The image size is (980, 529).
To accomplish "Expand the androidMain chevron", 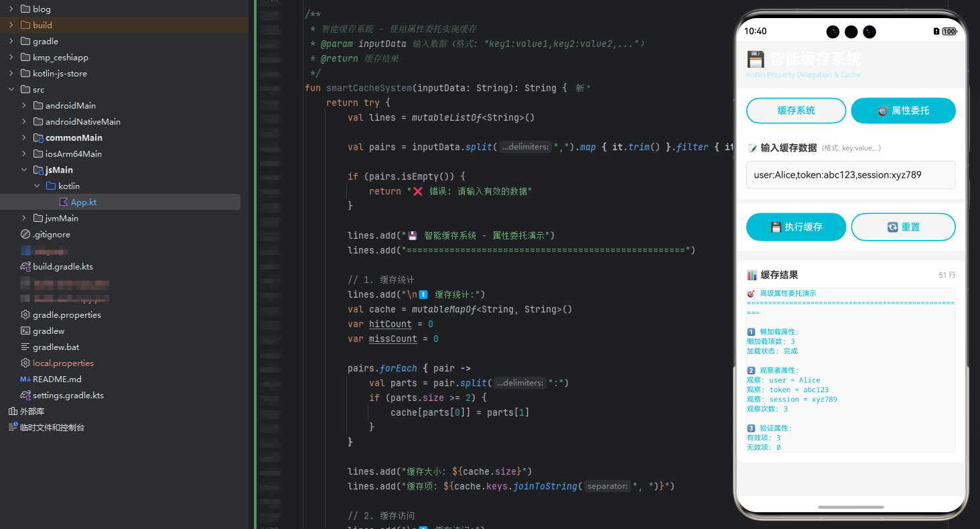I will click(24, 106).
